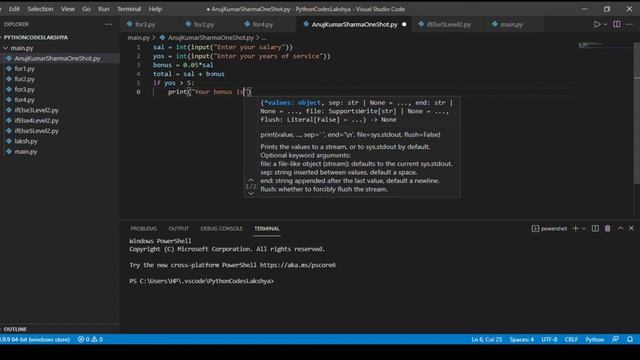Open https://aka.ms/pscore6 link in terminal
The width and height of the screenshot is (640, 360).
tap(298, 265)
